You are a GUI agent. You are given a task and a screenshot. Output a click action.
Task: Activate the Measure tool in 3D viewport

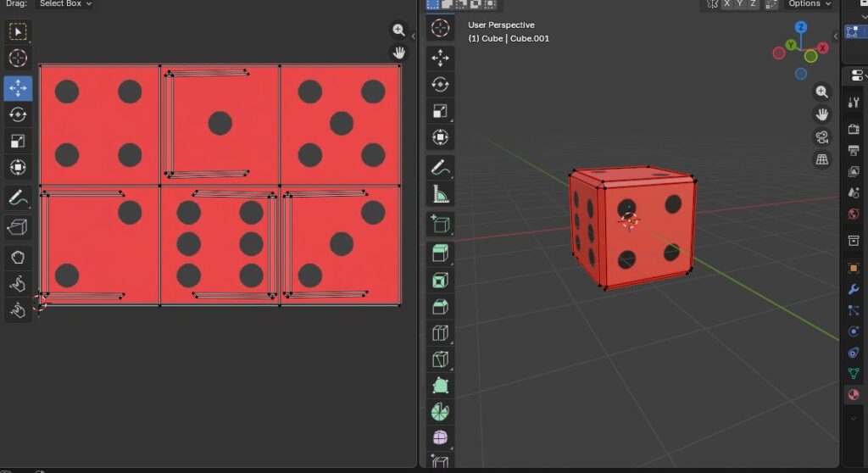pos(440,195)
